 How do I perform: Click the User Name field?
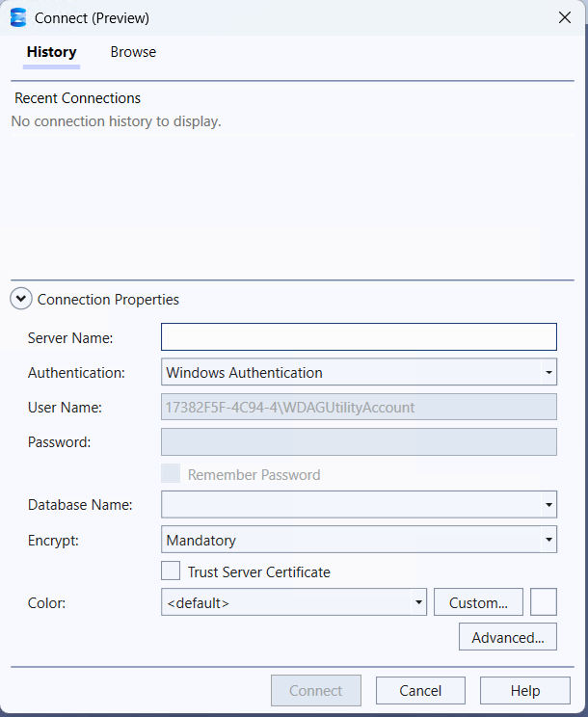tap(359, 407)
